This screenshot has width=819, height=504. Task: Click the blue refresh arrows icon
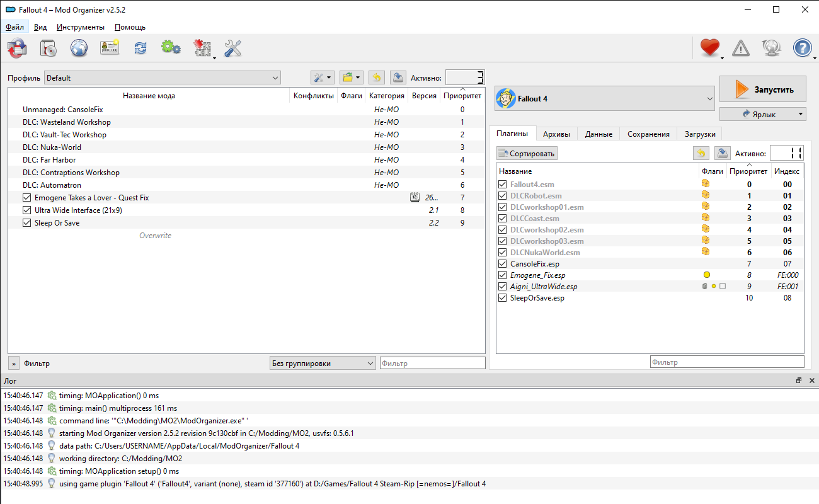click(140, 48)
